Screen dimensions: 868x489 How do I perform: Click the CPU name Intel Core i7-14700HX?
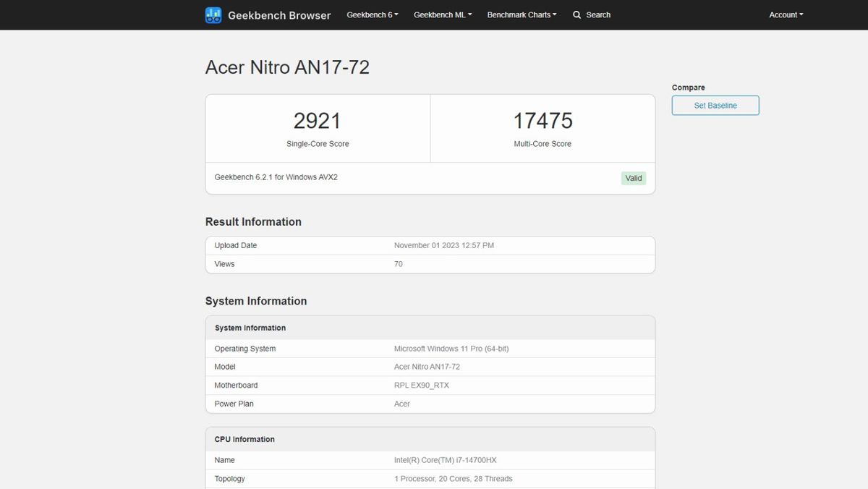tap(446, 460)
